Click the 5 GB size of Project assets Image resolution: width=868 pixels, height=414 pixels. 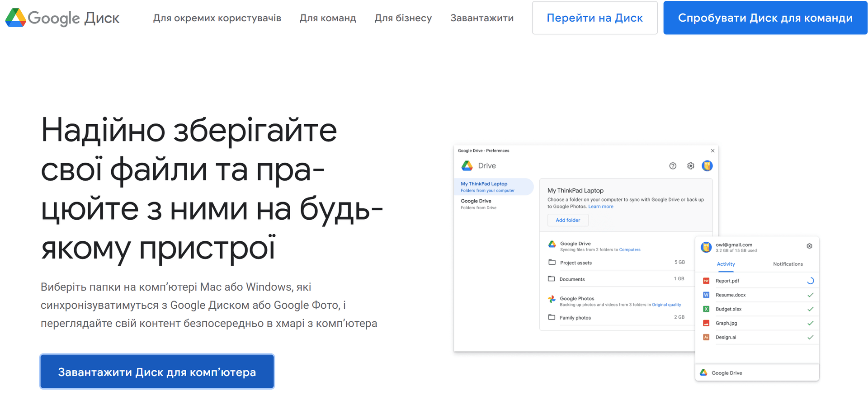click(679, 262)
